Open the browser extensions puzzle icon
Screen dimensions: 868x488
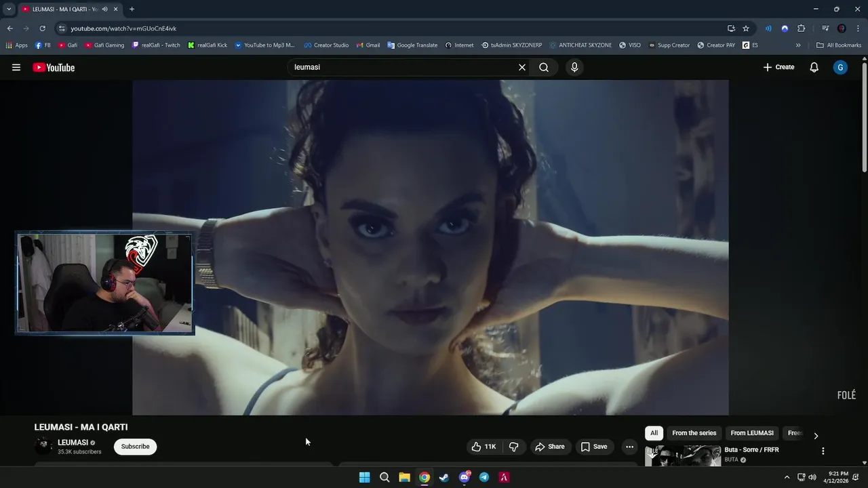(x=802, y=28)
